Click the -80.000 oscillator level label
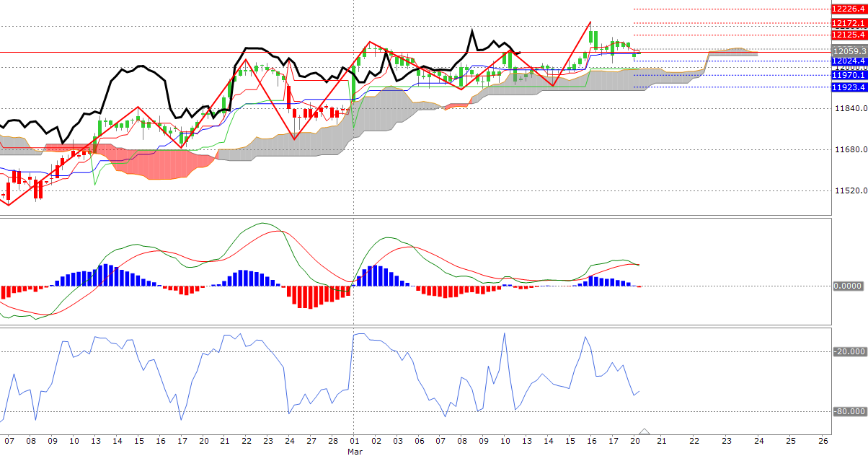 [849, 411]
